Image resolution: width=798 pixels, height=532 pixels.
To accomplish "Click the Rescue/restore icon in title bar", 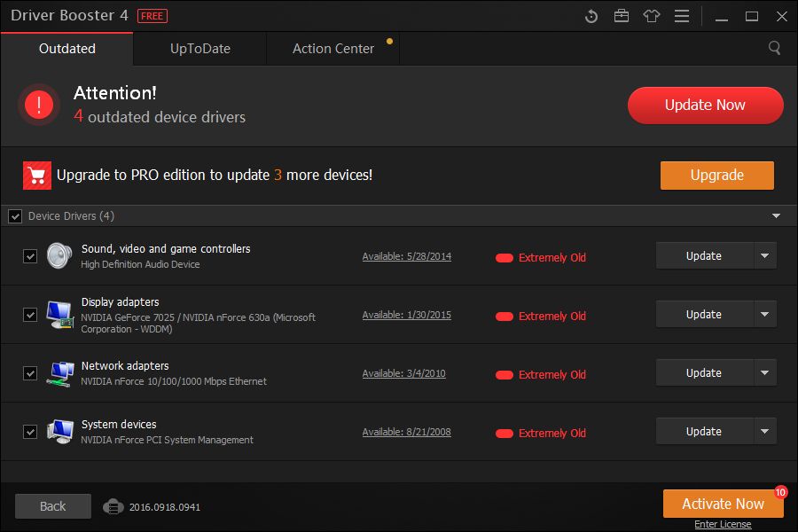I will [591, 16].
